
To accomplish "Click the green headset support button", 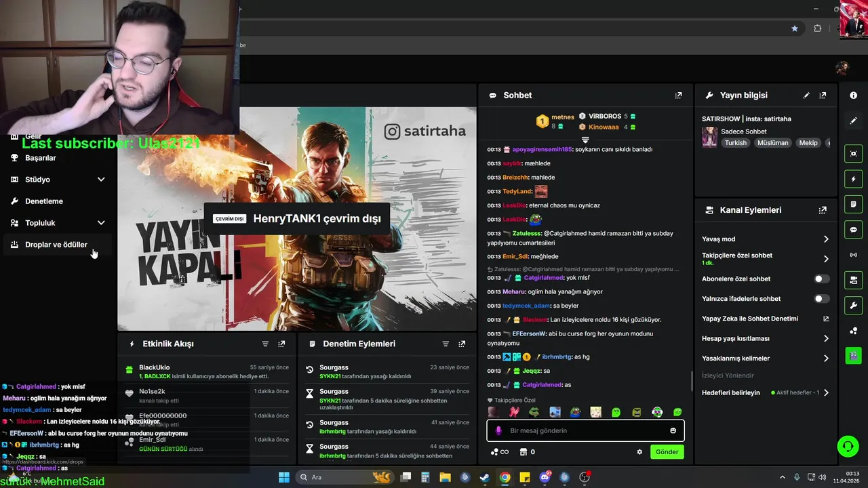I will click(848, 446).
